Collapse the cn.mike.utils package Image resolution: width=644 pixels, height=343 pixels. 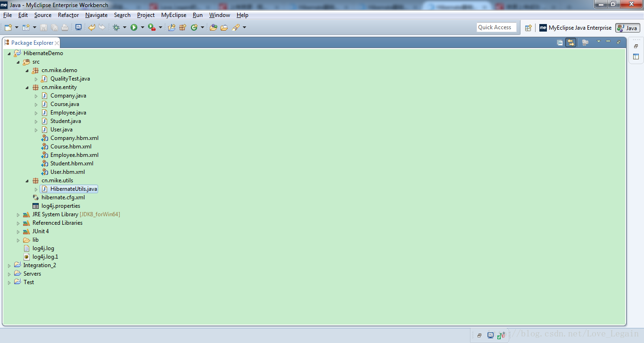click(27, 181)
